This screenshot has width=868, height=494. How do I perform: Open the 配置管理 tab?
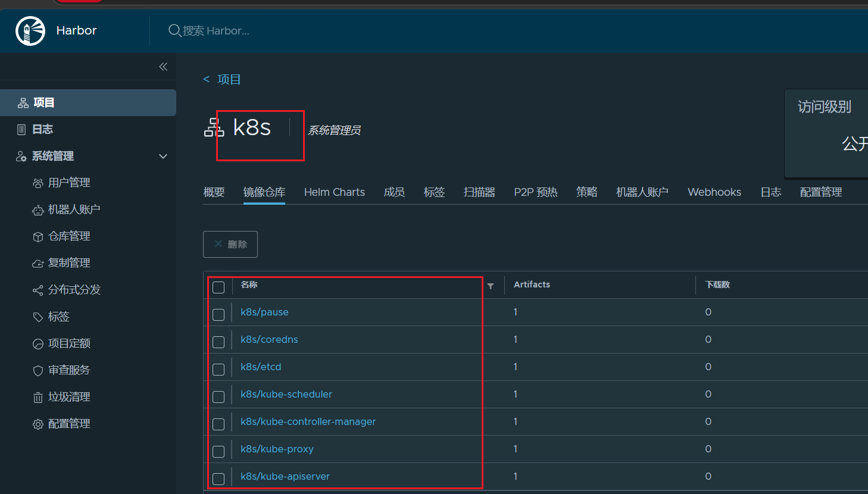(x=821, y=192)
